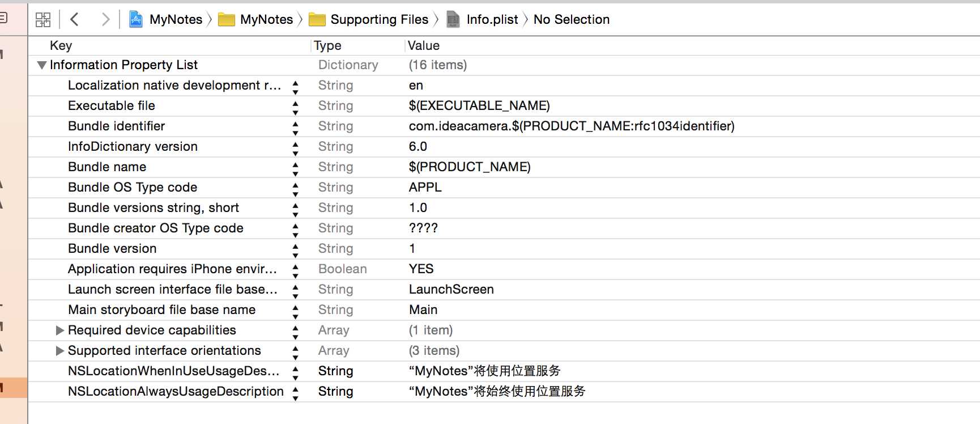Click the Dictionary type cell
The height and width of the screenshot is (424, 980).
(x=348, y=65)
